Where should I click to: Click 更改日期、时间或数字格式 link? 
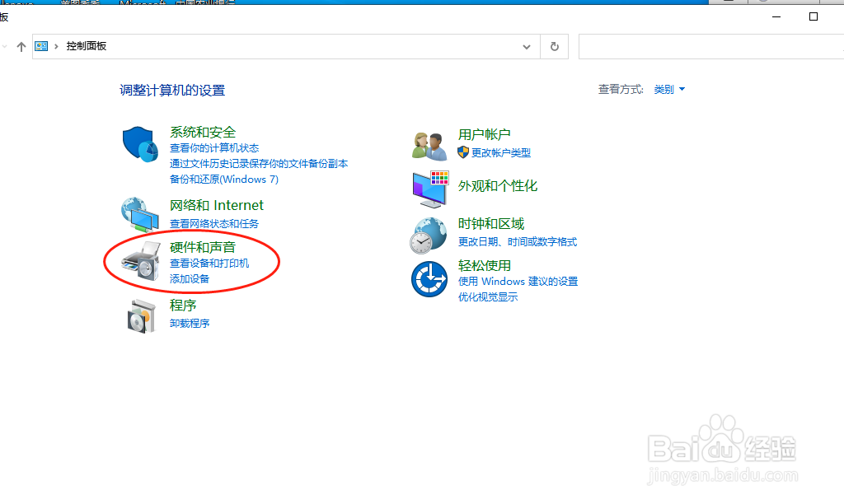click(518, 242)
